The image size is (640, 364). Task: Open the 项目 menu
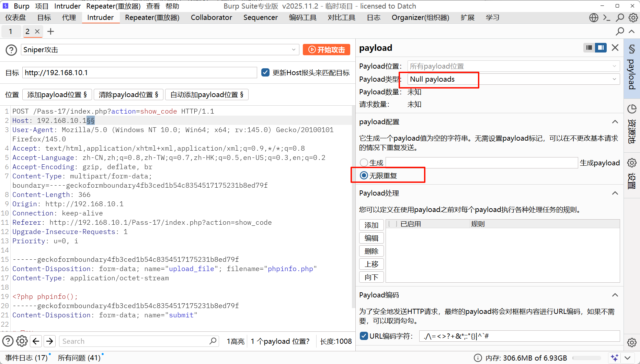pyautogui.click(x=42, y=6)
